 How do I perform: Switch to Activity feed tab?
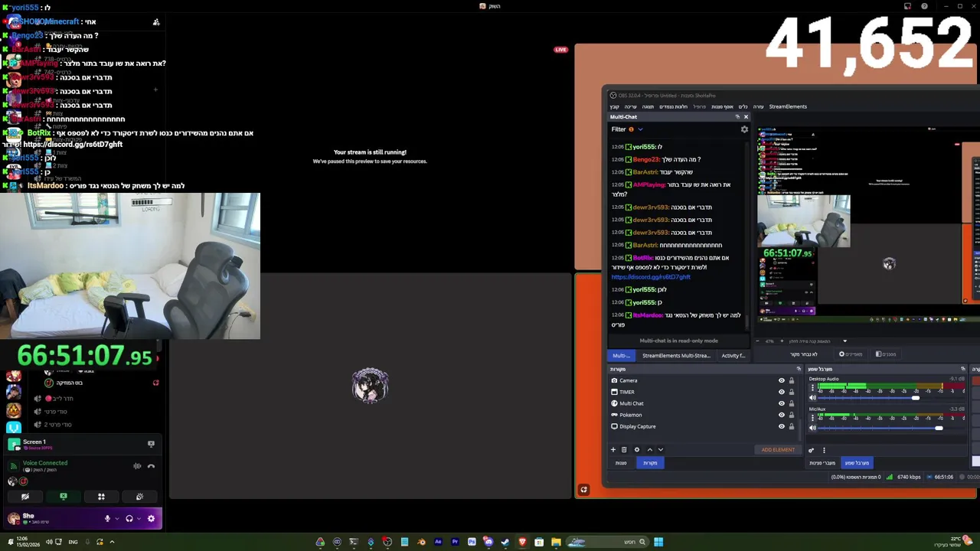[733, 355]
